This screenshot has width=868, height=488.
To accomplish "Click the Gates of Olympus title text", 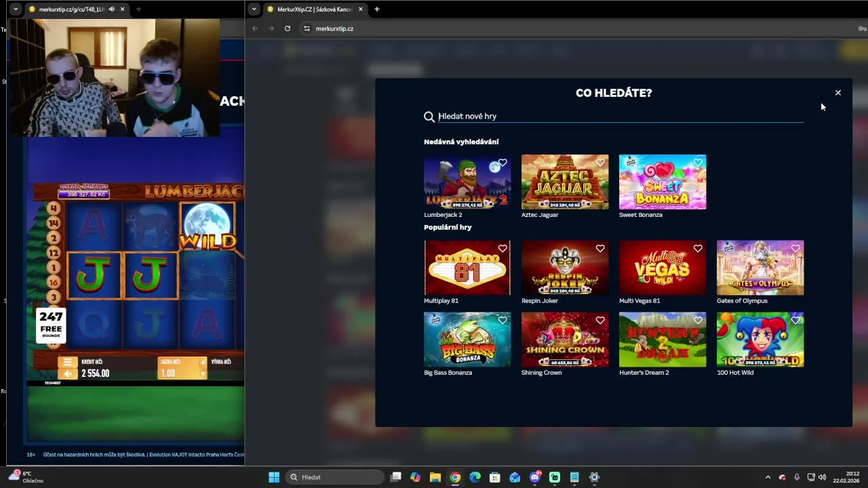I will click(742, 301).
